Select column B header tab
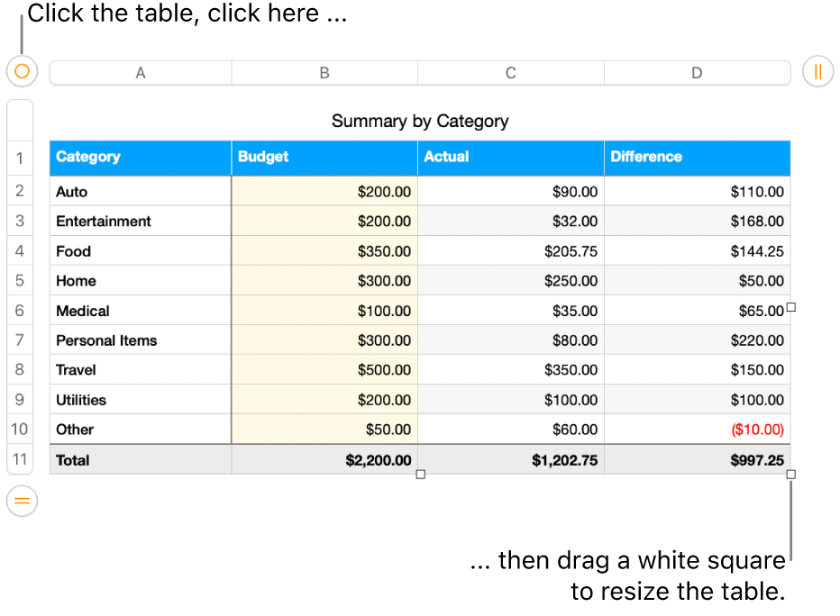This screenshot has width=840, height=616. (x=324, y=73)
